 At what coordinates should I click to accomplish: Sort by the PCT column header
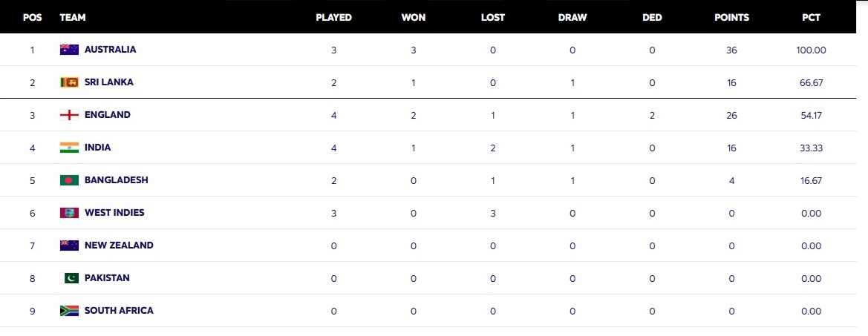(811, 18)
